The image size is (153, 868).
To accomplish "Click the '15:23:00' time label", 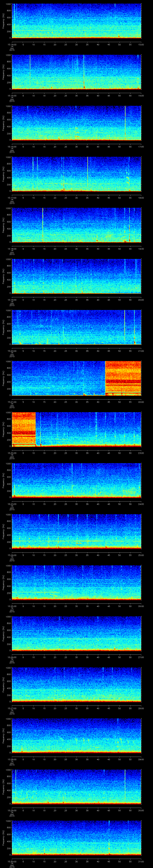I will coord(12,504).
